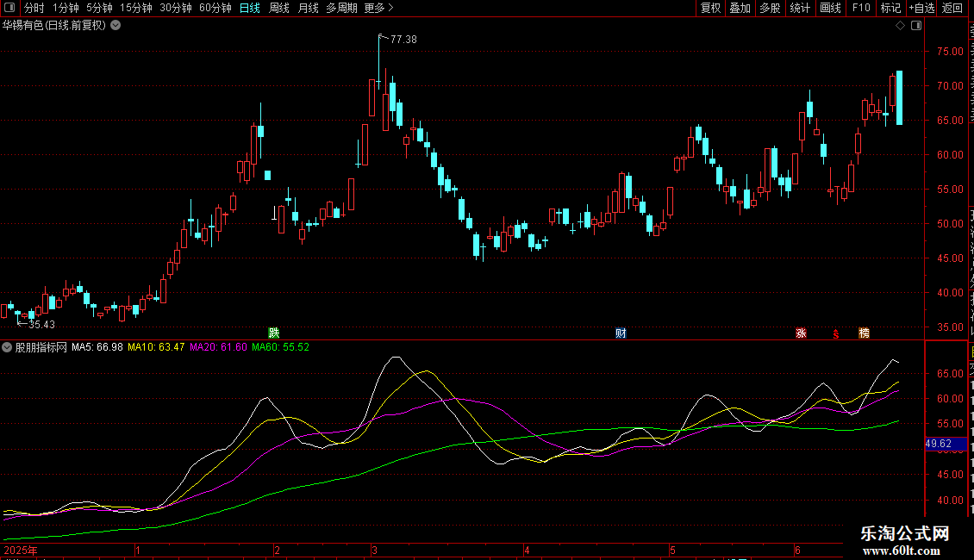Expand the 更多 periods menu
This screenshot has height=560, width=974.
coord(379,8)
